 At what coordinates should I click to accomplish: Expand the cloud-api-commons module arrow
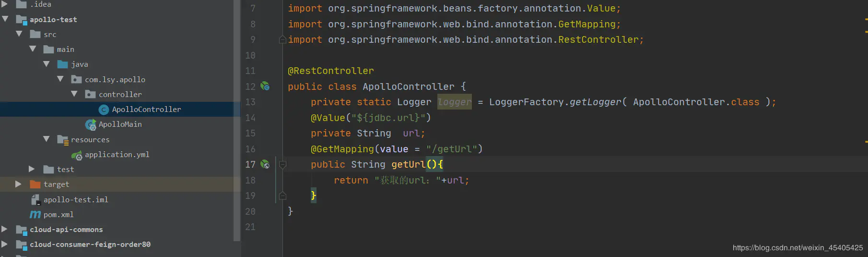[x=4, y=229]
